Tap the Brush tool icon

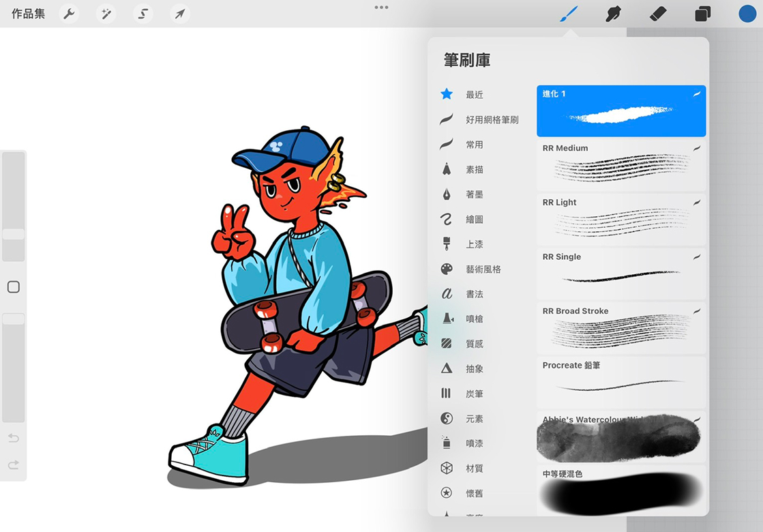coord(568,14)
